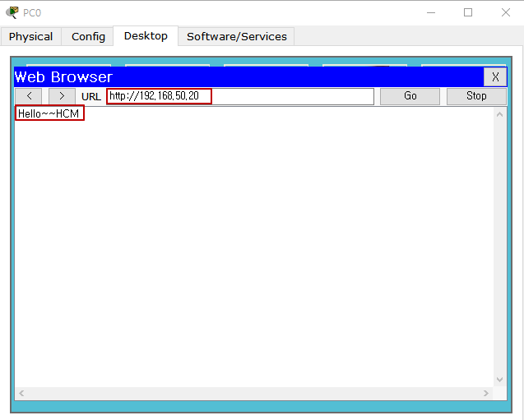
Task: Click the browser back arrow button
Action: pyautogui.click(x=29, y=96)
